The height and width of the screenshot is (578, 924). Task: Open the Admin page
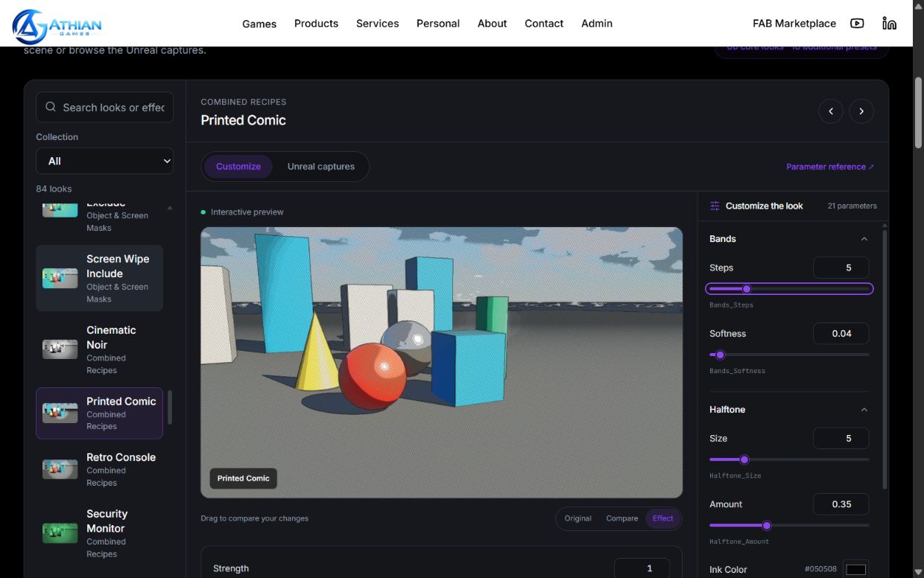[597, 24]
